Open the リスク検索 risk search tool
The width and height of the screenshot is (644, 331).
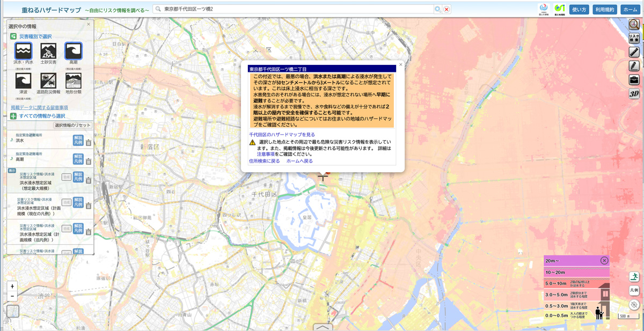pyautogui.click(x=634, y=38)
